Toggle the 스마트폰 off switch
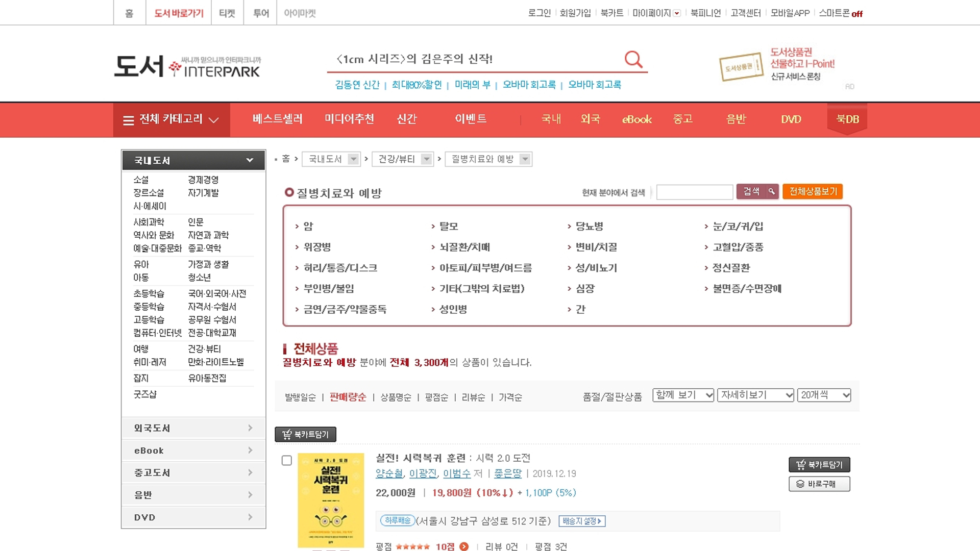This screenshot has height=551, width=980. [856, 14]
